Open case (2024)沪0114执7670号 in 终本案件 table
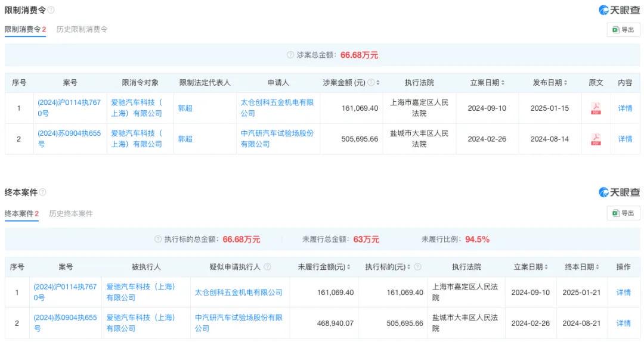 (66, 293)
